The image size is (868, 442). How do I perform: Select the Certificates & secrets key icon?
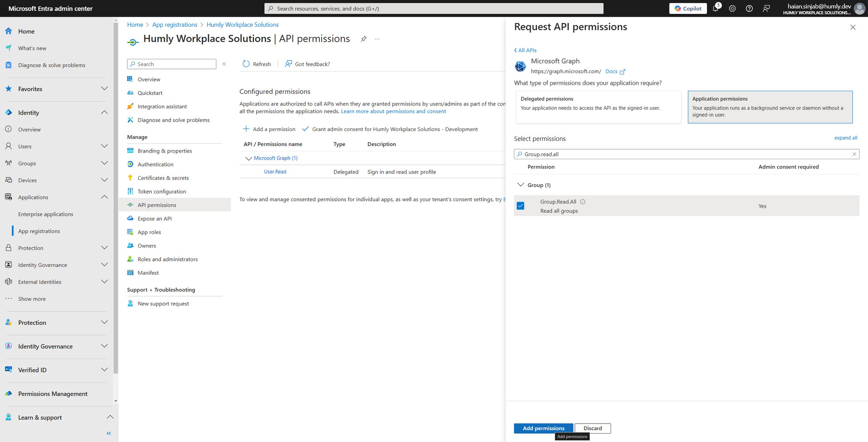pyautogui.click(x=130, y=178)
